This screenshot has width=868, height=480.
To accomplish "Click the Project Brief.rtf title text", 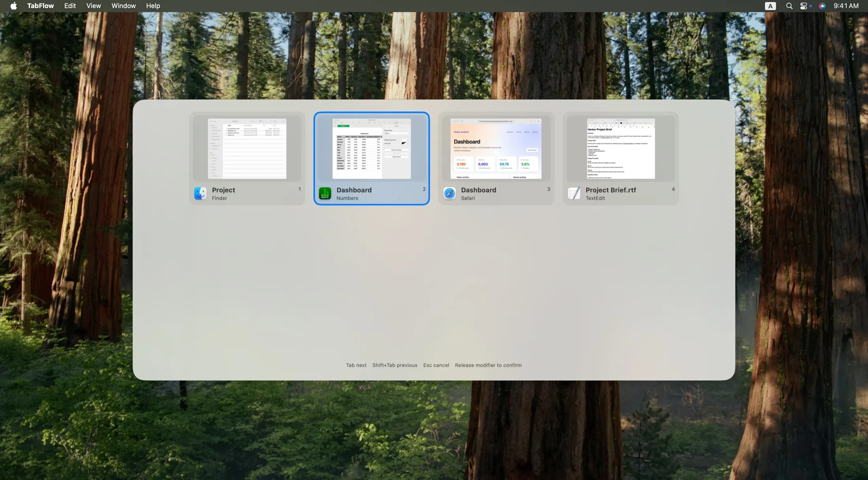I will 611,190.
